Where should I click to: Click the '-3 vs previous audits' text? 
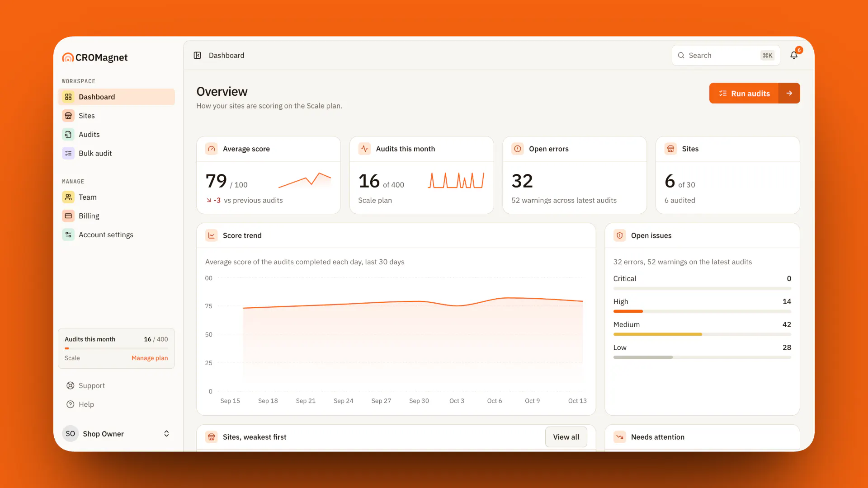tap(245, 200)
